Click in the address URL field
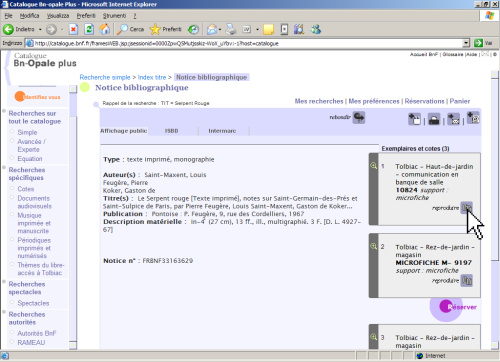Image resolution: width=500 pixels, height=362 pixels. 248,43
